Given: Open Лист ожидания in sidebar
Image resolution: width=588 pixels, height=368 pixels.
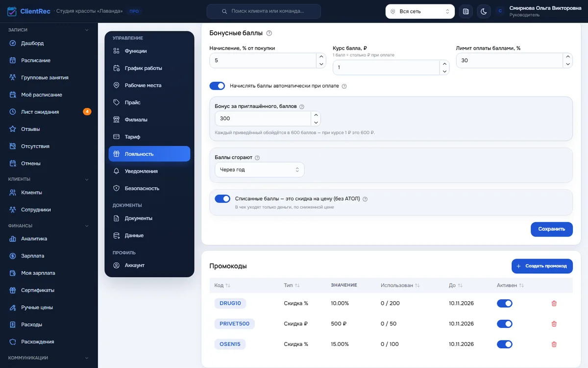Looking at the screenshot, I should (49, 112).
